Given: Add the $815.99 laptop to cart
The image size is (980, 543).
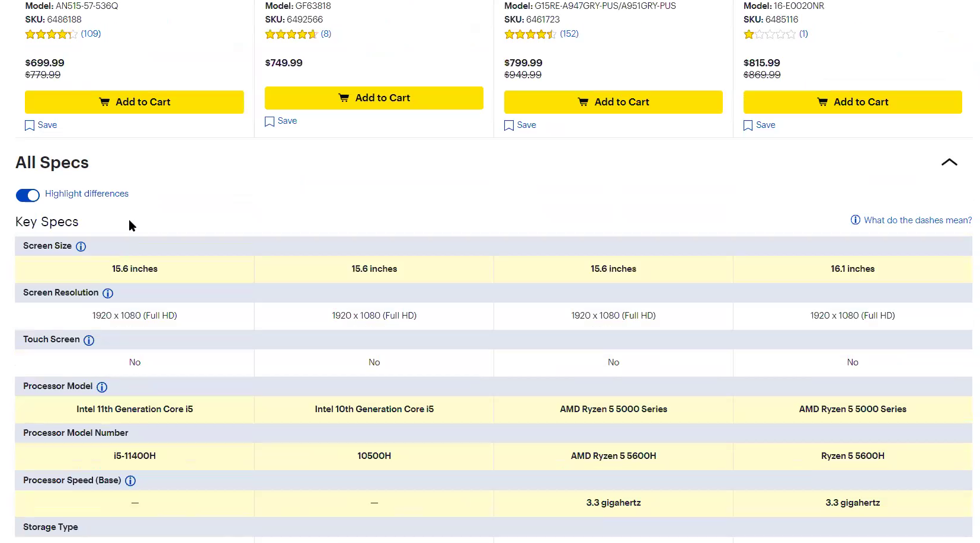Looking at the screenshot, I should pyautogui.click(x=853, y=102).
